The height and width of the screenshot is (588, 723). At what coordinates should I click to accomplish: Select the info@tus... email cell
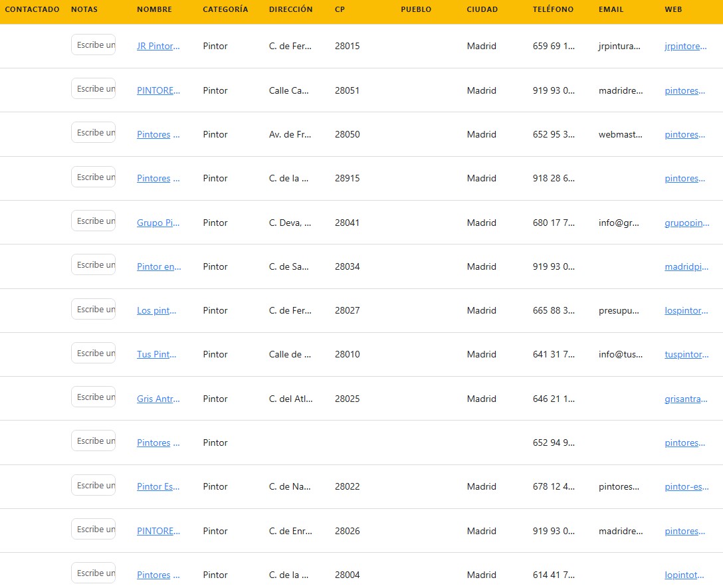click(x=621, y=354)
